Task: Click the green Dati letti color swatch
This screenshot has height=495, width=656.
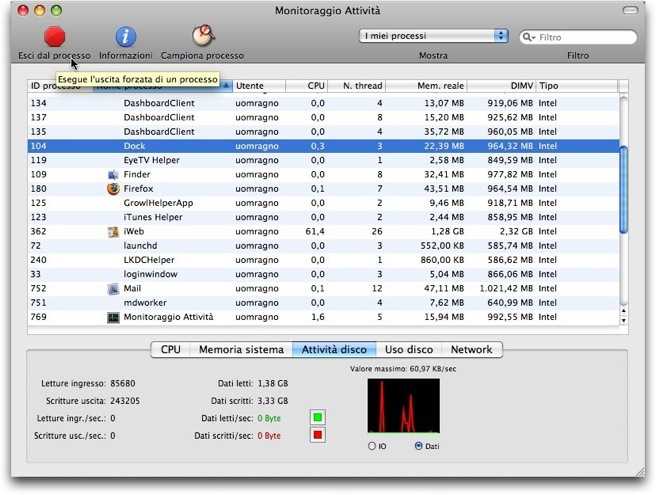Action: coord(318,417)
